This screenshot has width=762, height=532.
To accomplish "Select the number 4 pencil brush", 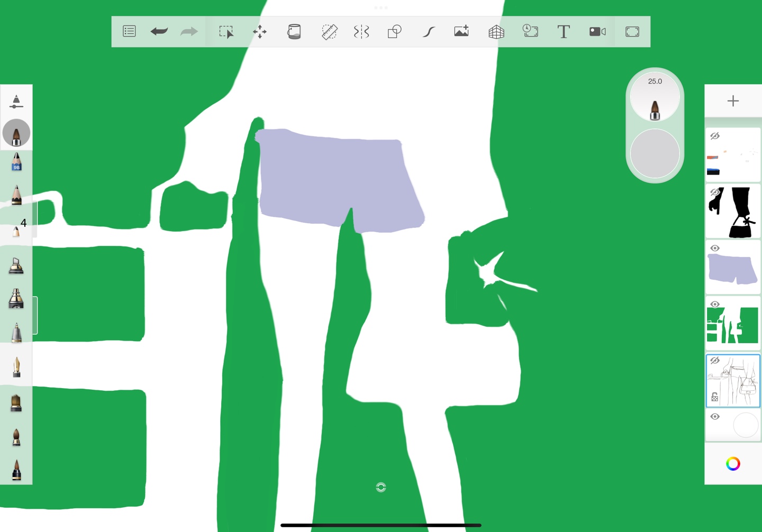I will tap(17, 228).
